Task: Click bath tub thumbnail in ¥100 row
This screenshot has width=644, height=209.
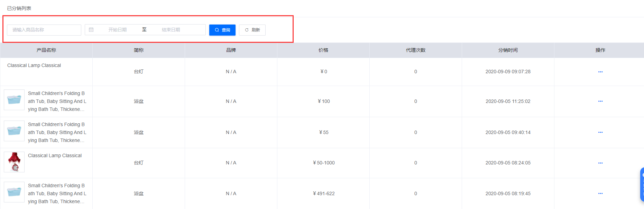Action: [x=14, y=100]
